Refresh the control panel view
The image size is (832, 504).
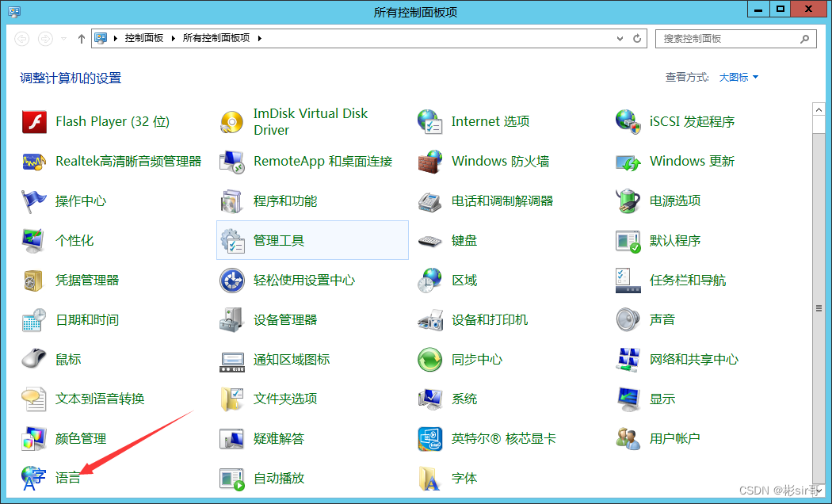(x=637, y=38)
